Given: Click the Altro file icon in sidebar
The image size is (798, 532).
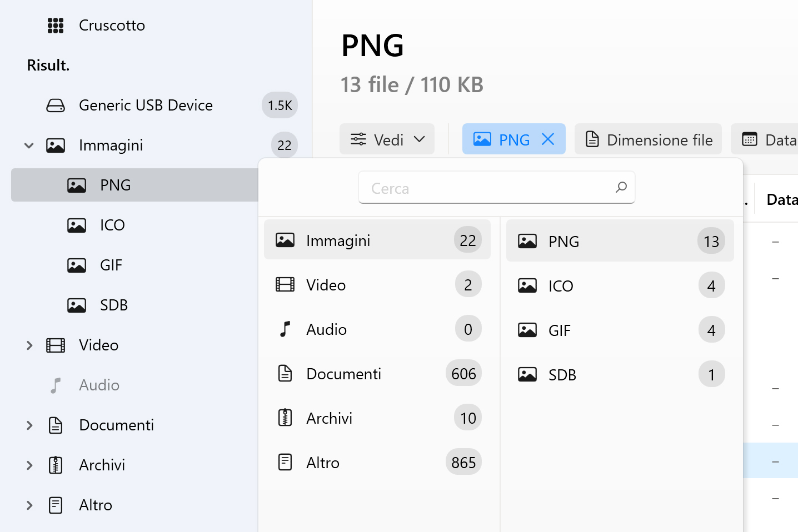Looking at the screenshot, I should pyautogui.click(x=56, y=505).
